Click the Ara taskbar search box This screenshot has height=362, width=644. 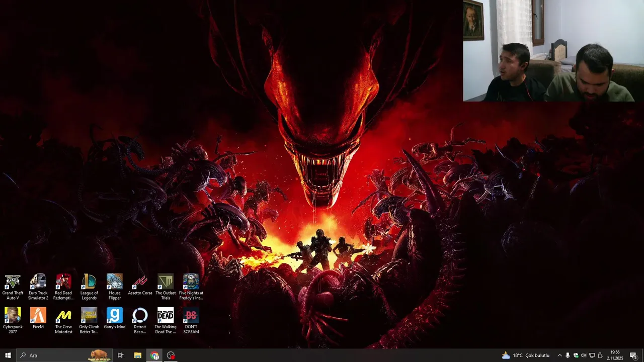[x=64, y=355]
